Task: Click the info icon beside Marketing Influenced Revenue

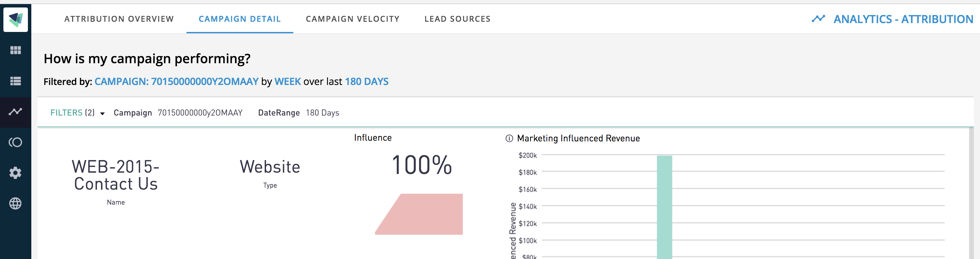Action: click(x=509, y=139)
